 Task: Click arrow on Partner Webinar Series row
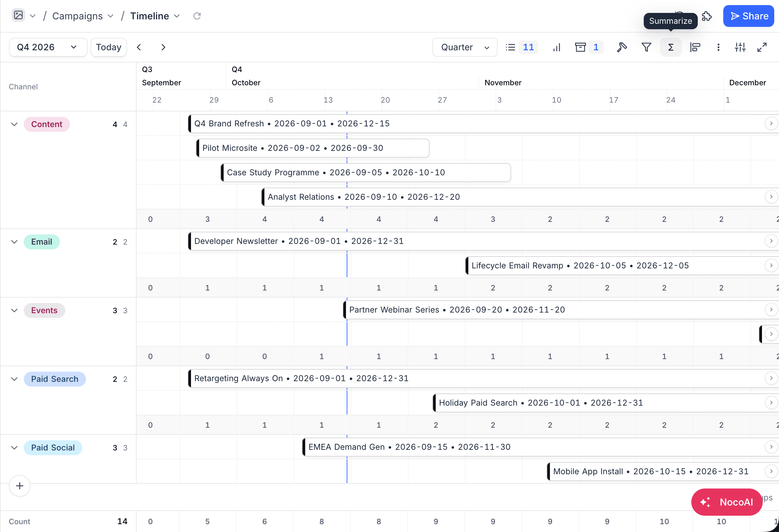tap(771, 309)
